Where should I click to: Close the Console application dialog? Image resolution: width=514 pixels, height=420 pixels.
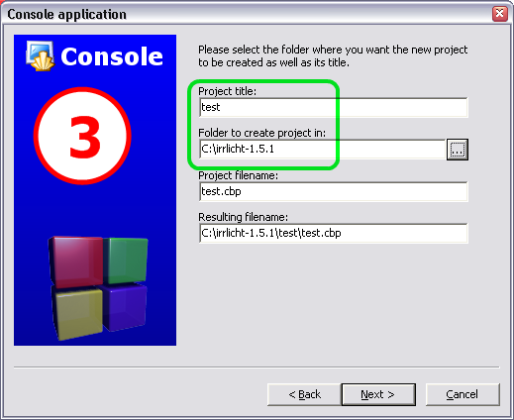pos(500,14)
